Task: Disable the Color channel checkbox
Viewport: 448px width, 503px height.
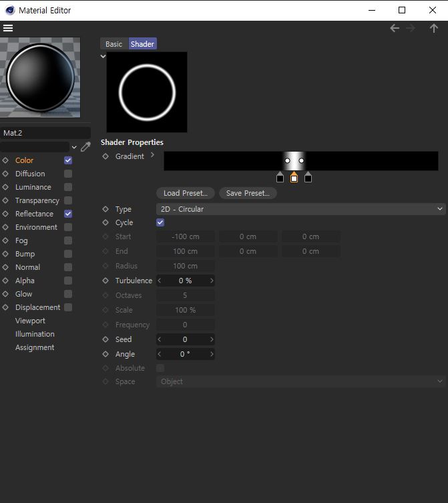Action: 68,160
